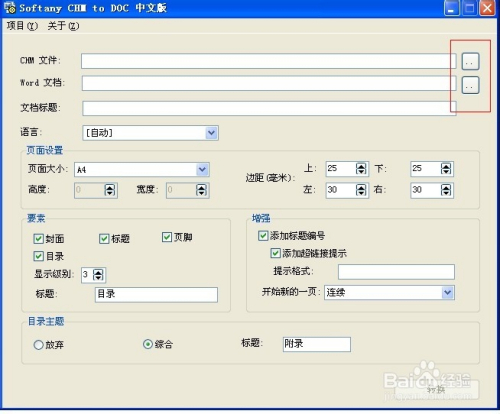Disable the 目录 checkbox
This screenshot has width=500, height=414.
38,256
